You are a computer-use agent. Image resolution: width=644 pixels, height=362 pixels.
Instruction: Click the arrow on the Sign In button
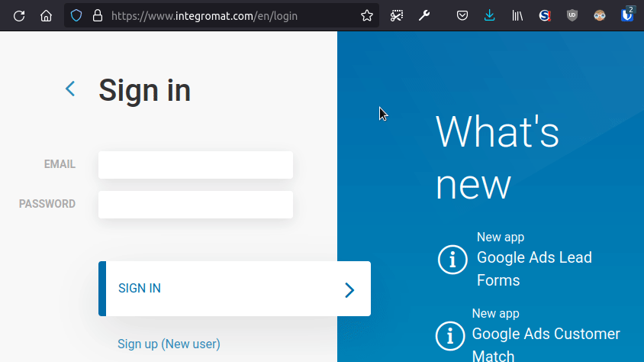pyautogui.click(x=349, y=289)
